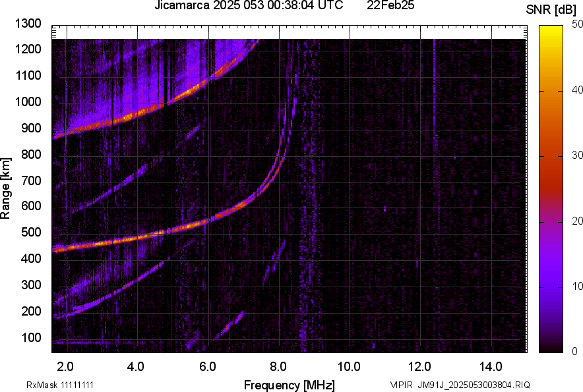
Task: Click the 100 range tick label
Action: tap(31, 337)
